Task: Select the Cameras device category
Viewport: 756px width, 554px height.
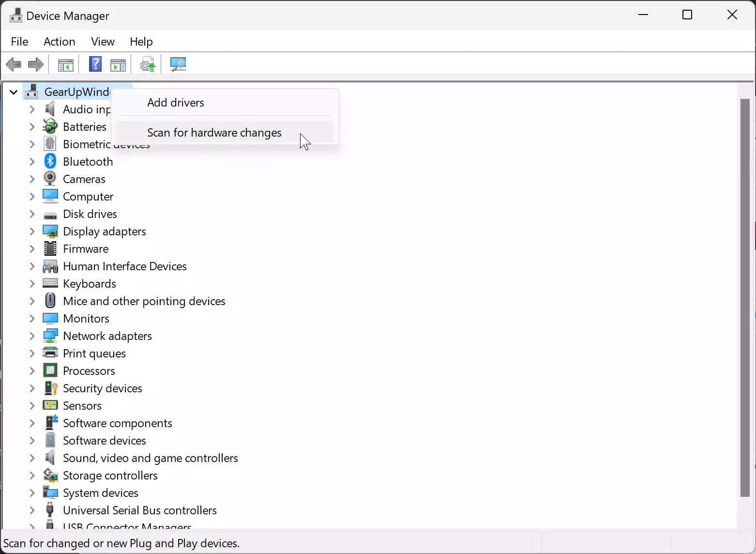Action: [83, 179]
